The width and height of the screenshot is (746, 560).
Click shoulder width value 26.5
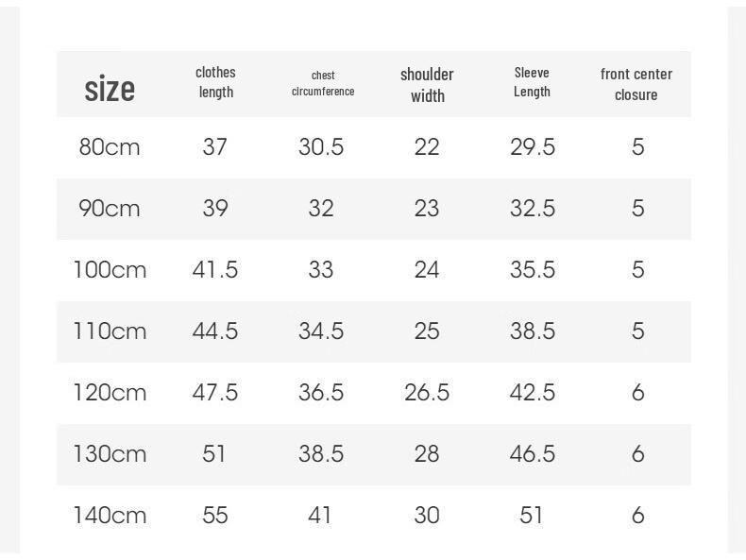[427, 393]
